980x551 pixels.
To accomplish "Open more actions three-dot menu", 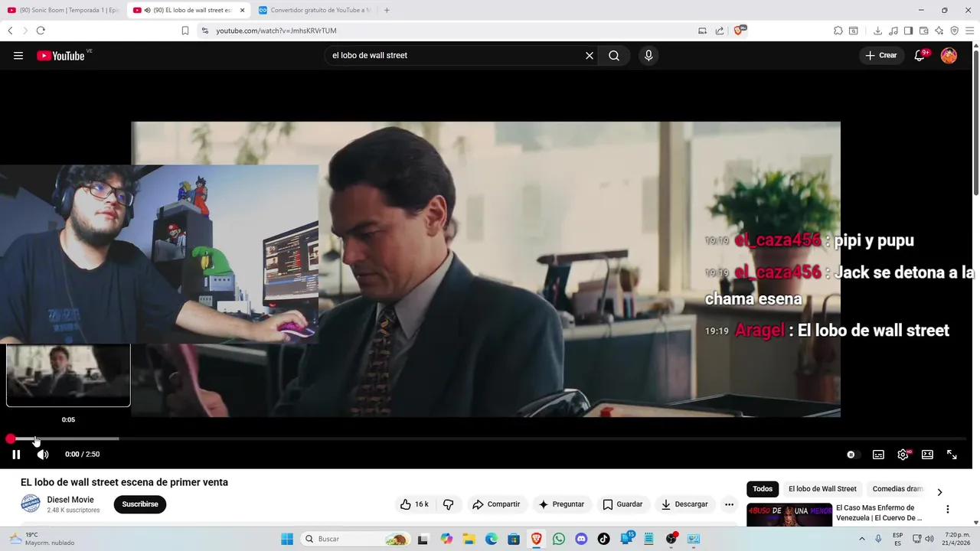I will [729, 504].
